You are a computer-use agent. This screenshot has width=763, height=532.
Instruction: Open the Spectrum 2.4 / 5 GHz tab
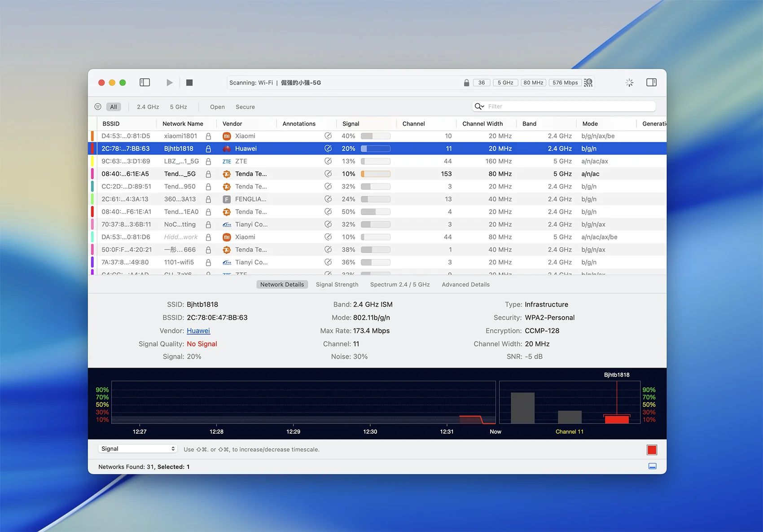click(399, 285)
